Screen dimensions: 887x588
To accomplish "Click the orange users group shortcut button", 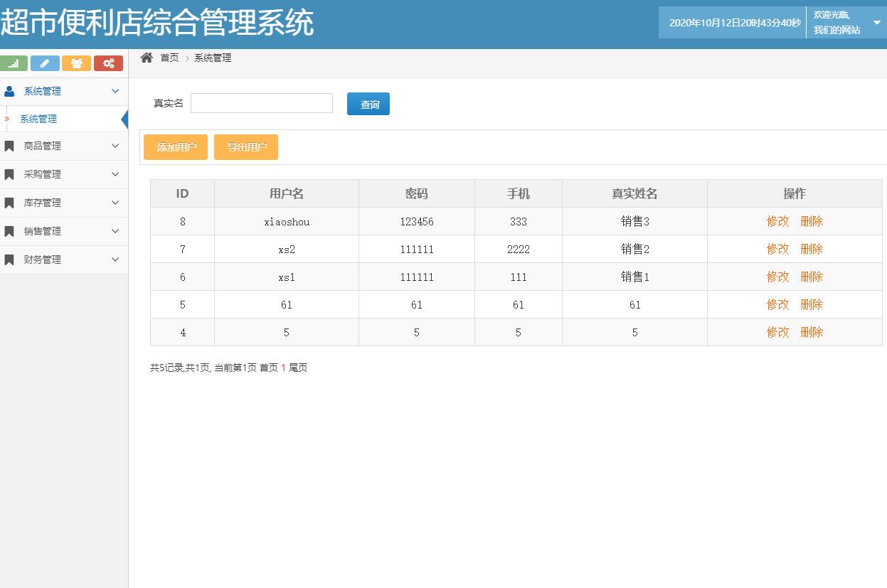I will click(x=76, y=63).
